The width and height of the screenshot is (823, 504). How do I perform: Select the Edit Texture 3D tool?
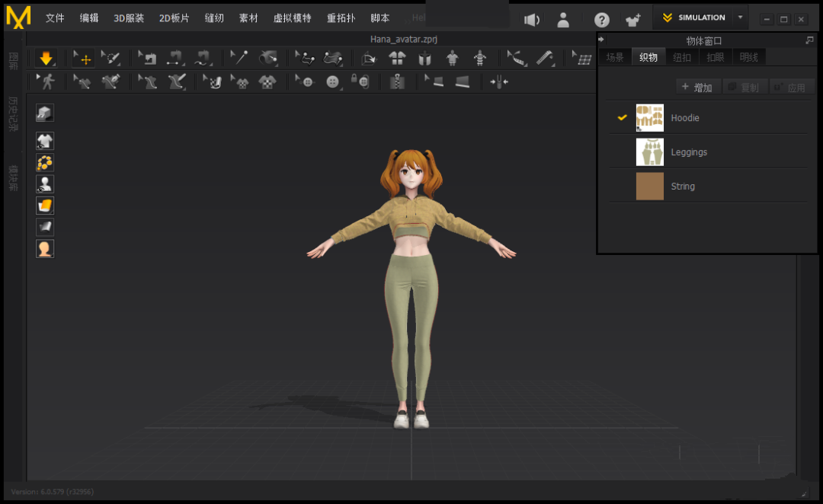(213, 81)
